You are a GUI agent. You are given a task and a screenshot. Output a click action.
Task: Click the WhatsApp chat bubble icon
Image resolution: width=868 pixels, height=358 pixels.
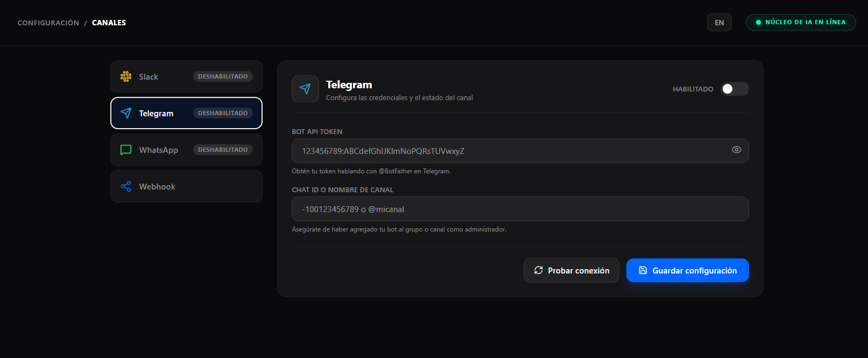pos(126,150)
